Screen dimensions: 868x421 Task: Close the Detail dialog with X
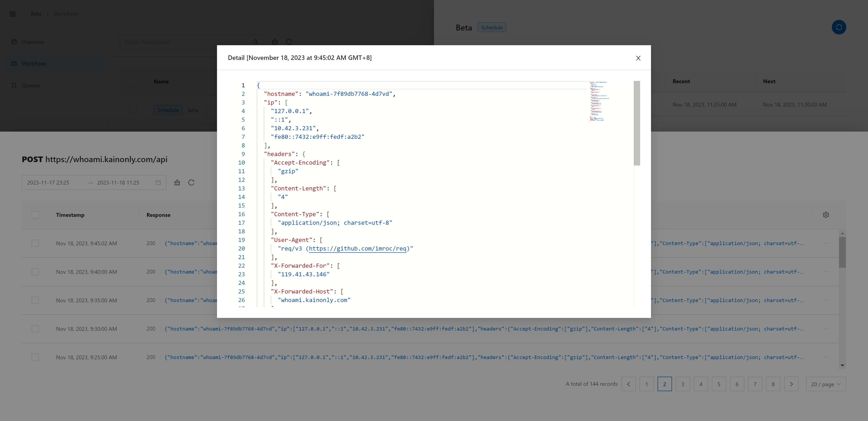pos(638,58)
